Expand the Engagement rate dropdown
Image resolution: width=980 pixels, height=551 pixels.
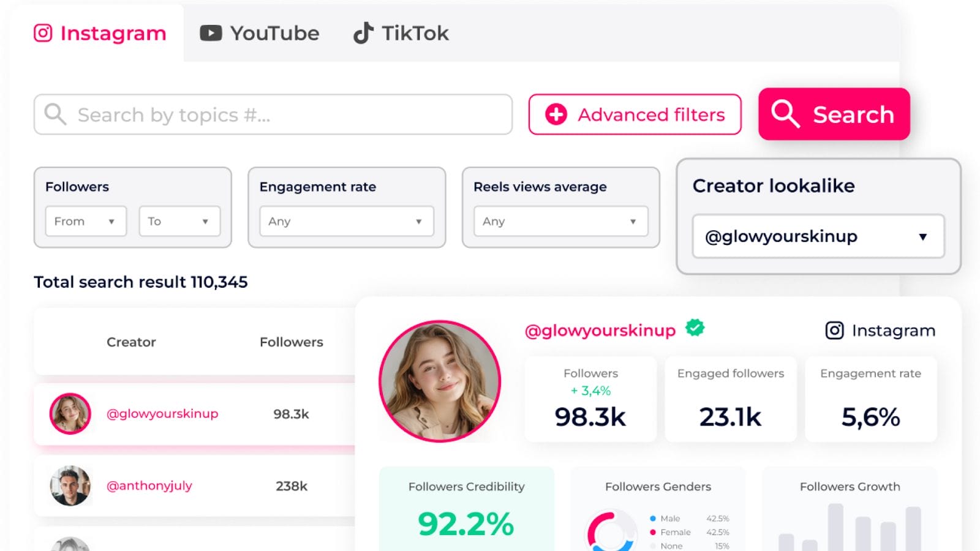[346, 221]
